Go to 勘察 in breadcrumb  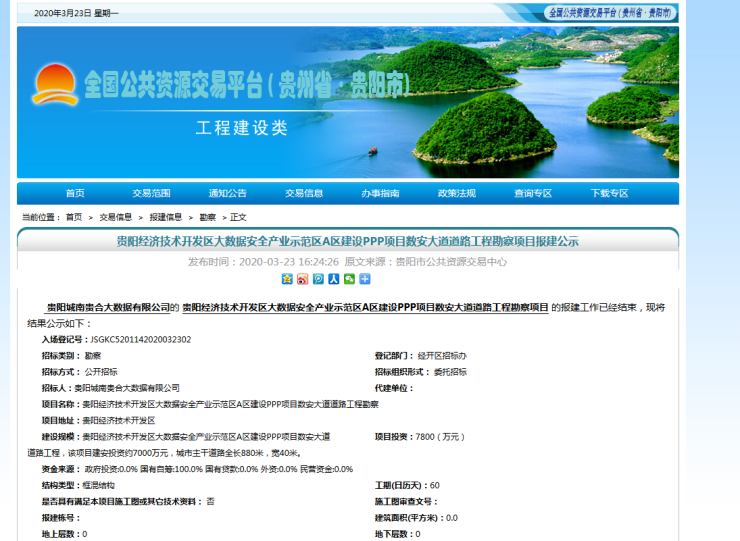(208, 217)
